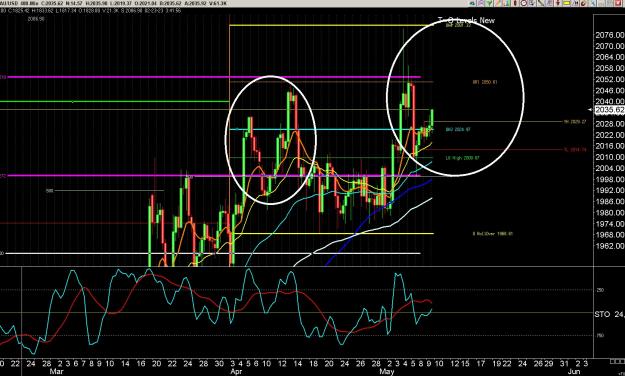Click the current price tag 2035.62
Screen dimensions: 625x376
pos(609,110)
